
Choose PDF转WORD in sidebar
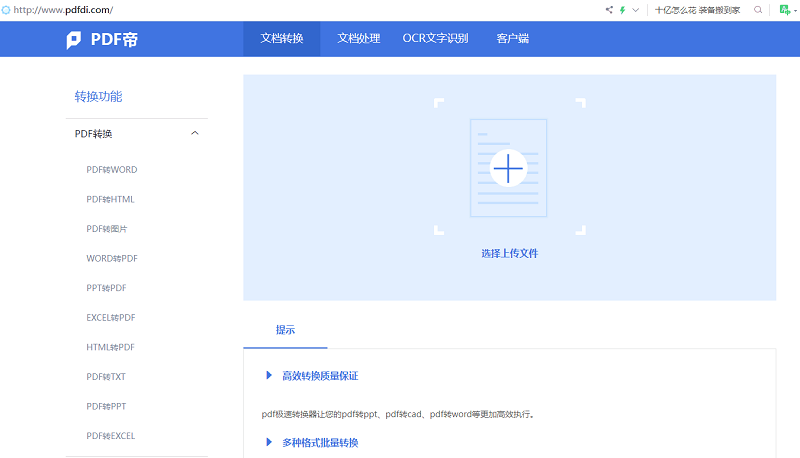(x=112, y=170)
